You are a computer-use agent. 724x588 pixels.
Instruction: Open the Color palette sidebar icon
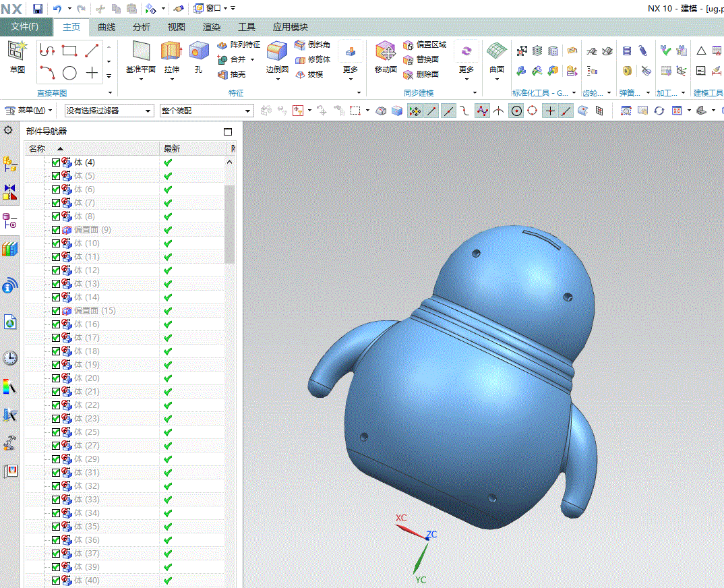click(x=10, y=386)
